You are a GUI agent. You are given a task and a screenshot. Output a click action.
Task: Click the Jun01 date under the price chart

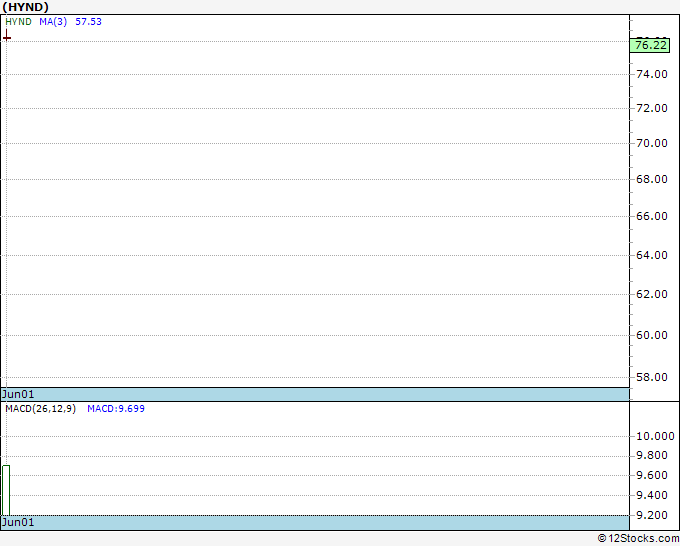click(18, 394)
